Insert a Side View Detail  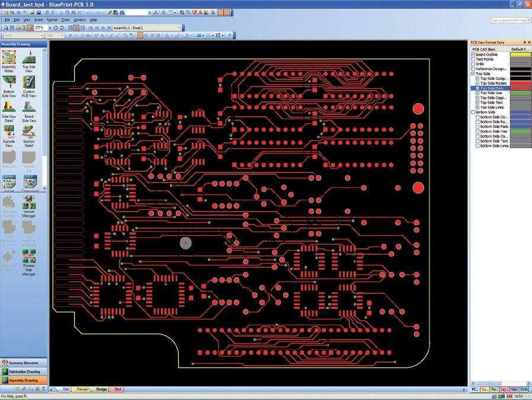tap(9, 111)
